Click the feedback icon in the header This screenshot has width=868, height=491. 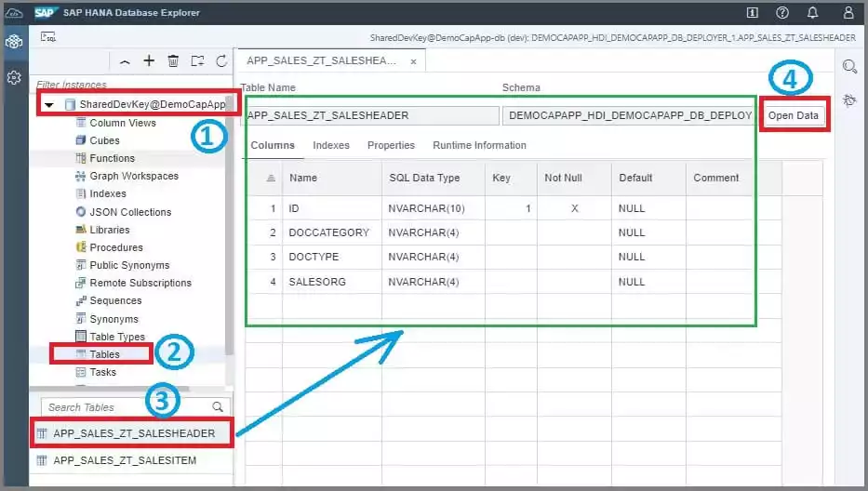tap(753, 12)
